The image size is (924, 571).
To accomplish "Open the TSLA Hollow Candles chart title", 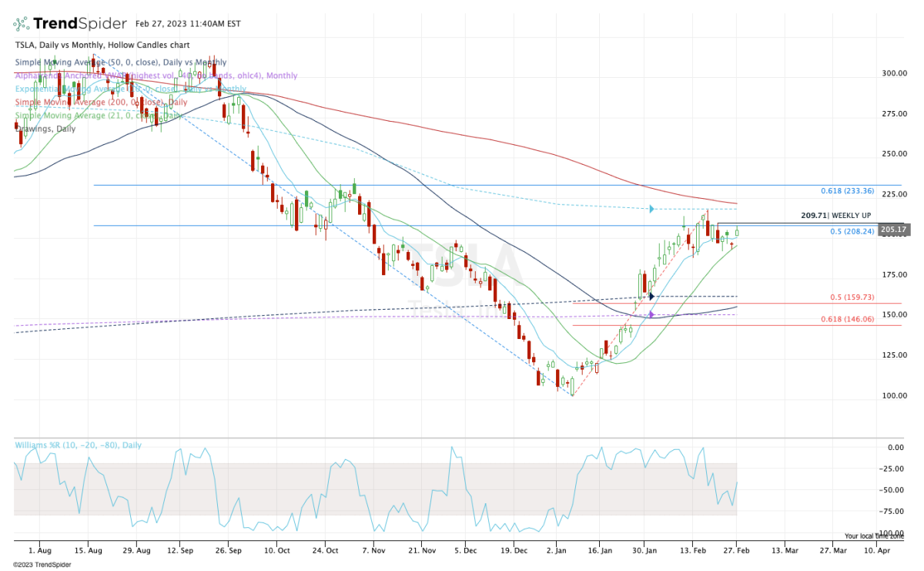I will pos(92,45).
